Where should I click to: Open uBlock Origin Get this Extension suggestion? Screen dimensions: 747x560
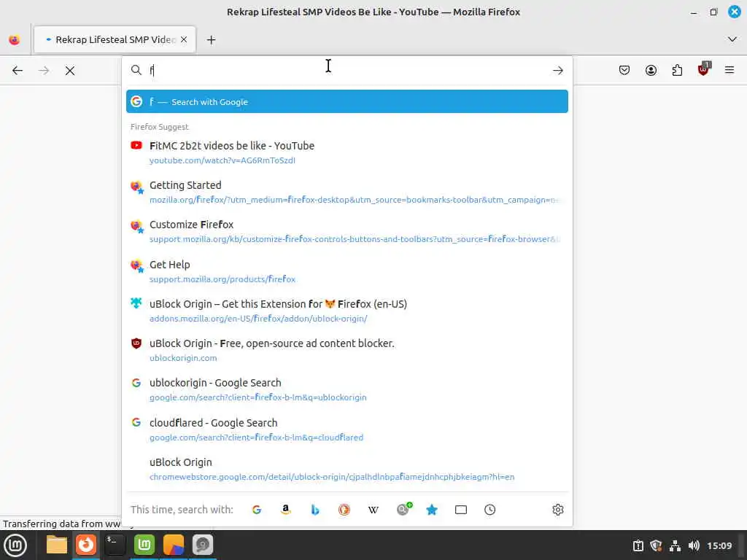347,311
